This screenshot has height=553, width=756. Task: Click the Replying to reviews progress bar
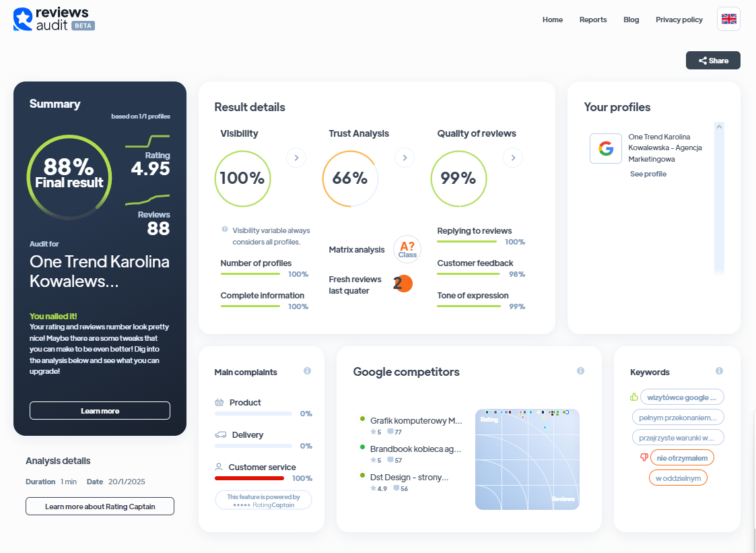(467, 242)
